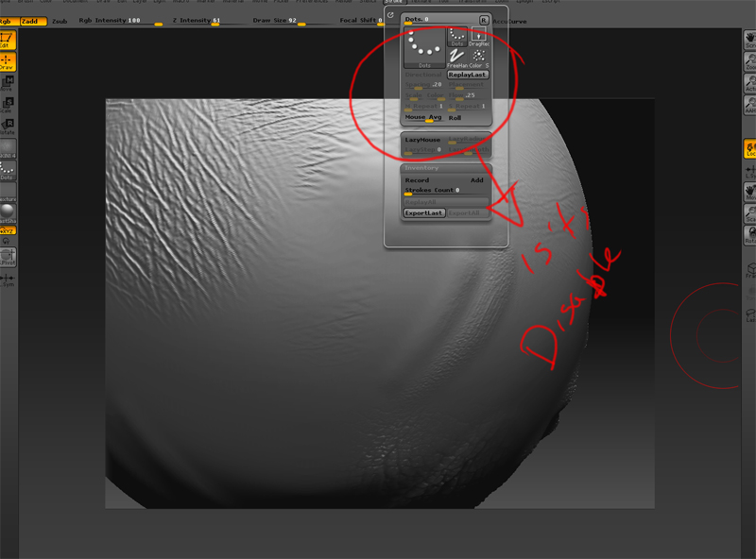Toggle the Directional option
This screenshot has height=559, width=756.
coord(423,75)
